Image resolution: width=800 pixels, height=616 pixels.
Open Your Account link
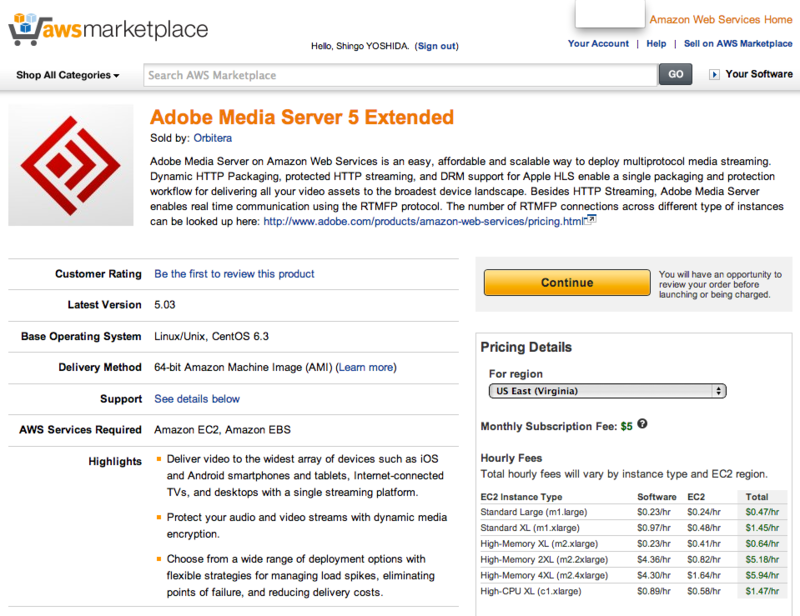[x=598, y=44]
